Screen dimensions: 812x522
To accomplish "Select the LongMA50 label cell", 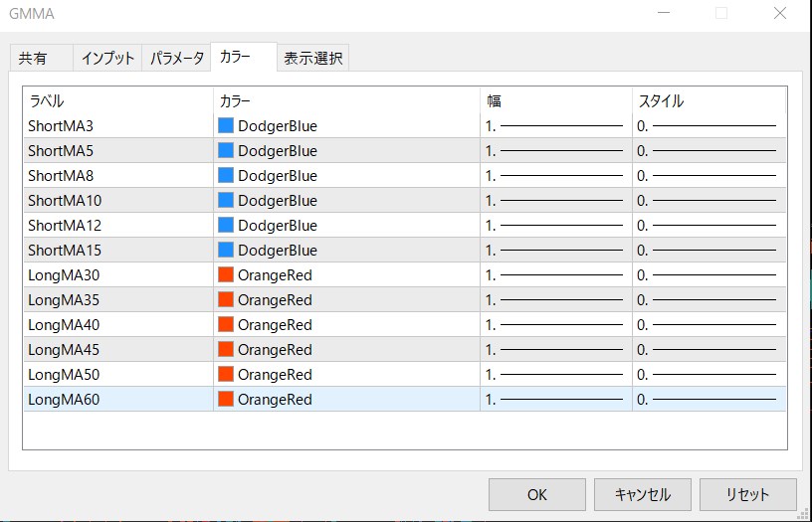I will pos(118,374).
